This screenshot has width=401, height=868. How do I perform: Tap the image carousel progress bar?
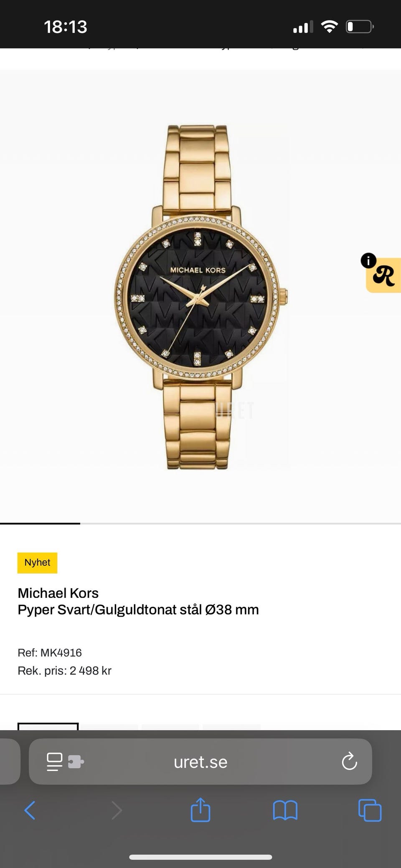click(x=200, y=523)
